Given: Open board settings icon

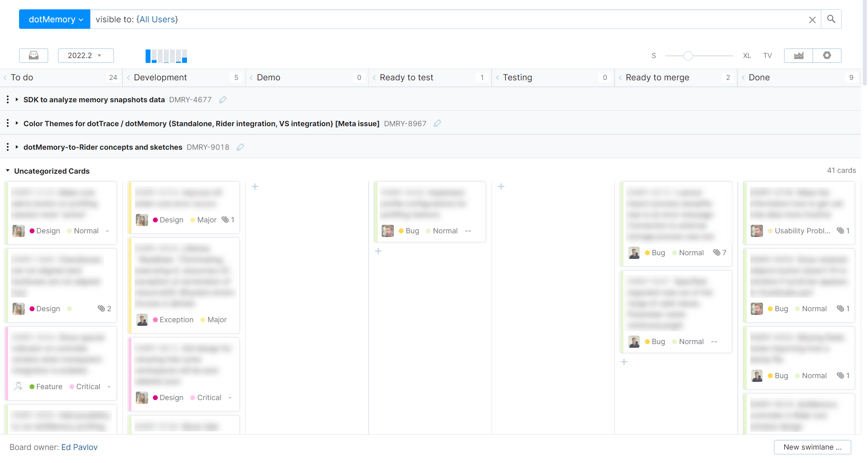Looking at the screenshot, I should [x=827, y=55].
